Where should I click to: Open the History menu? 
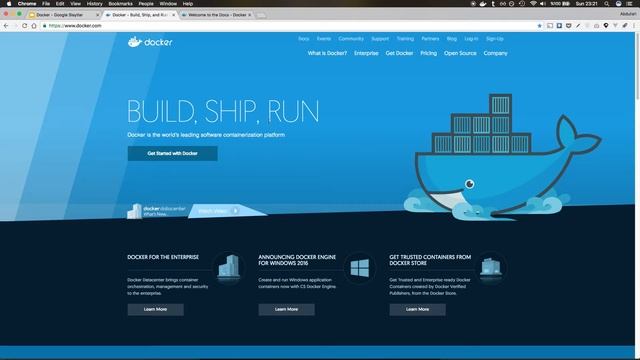94,4
